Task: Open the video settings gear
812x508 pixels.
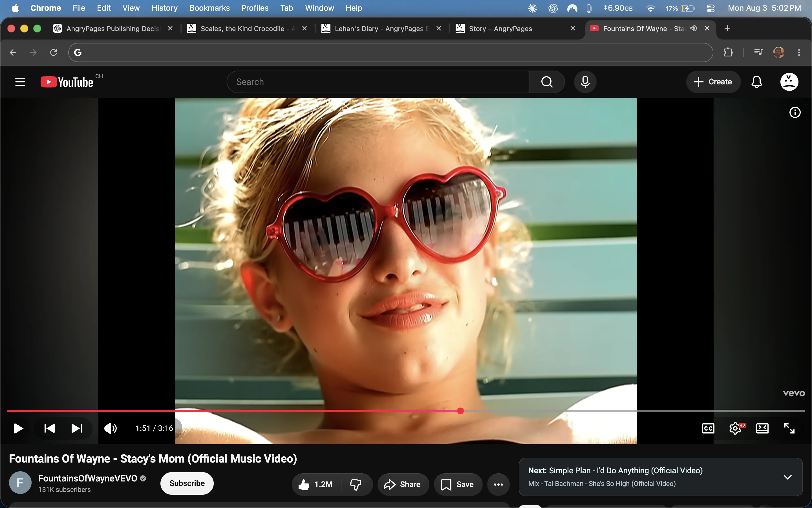Action: (736, 428)
